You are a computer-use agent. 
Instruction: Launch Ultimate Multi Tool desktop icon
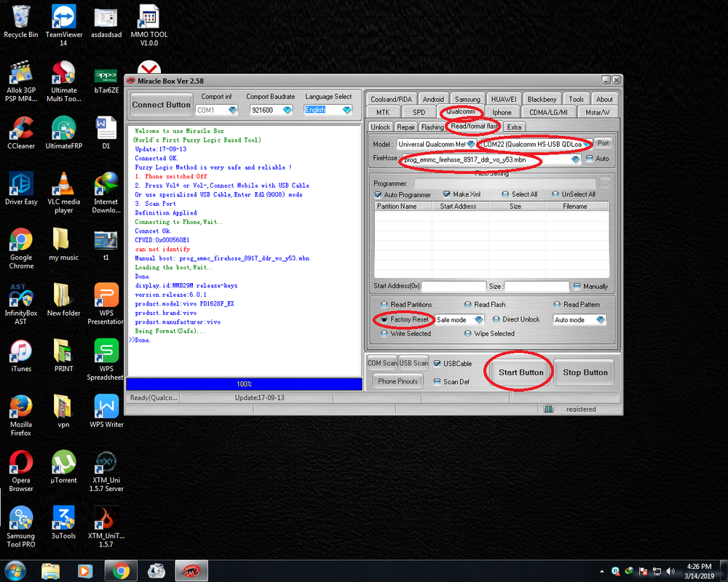[63, 81]
